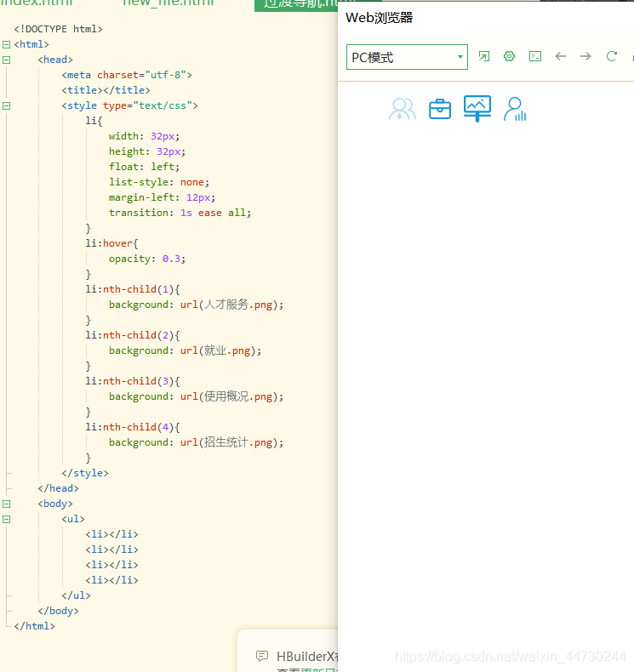Go back in Web browser panel

(560, 56)
